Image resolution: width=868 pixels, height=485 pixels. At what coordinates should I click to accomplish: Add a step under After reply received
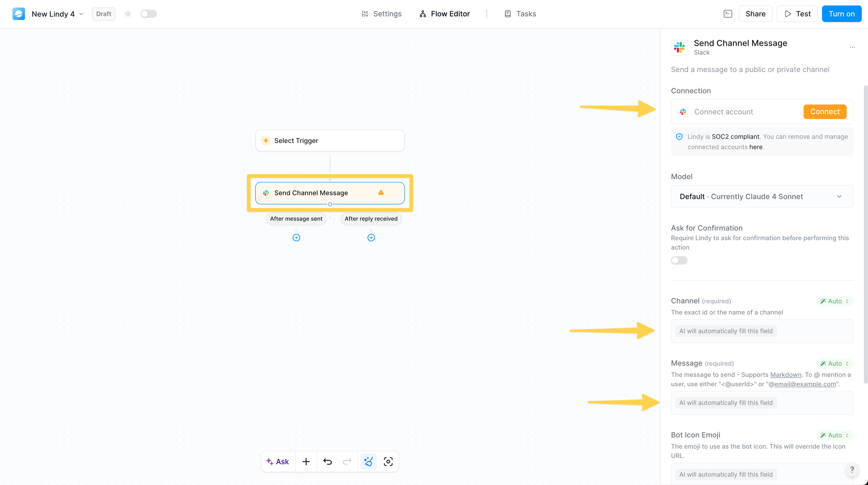pyautogui.click(x=371, y=238)
